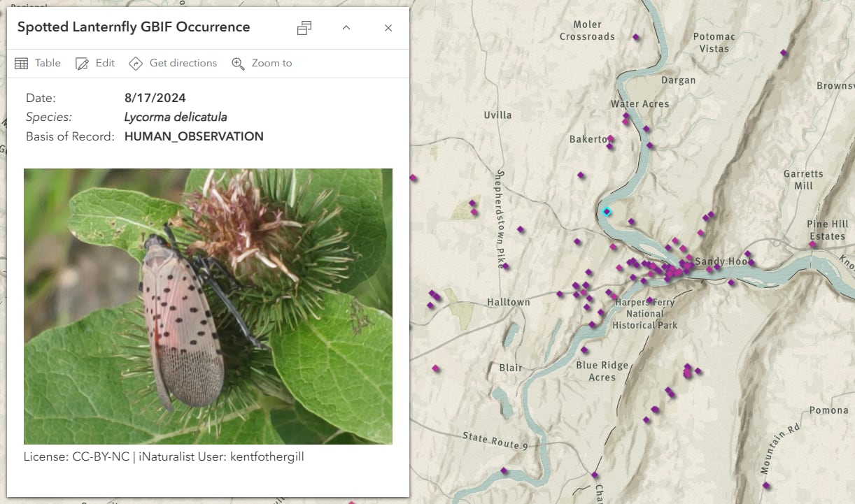Open the attribute Table for this occurrence
The width and height of the screenshot is (855, 504).
pyautogui.click(x=37, y=63)
